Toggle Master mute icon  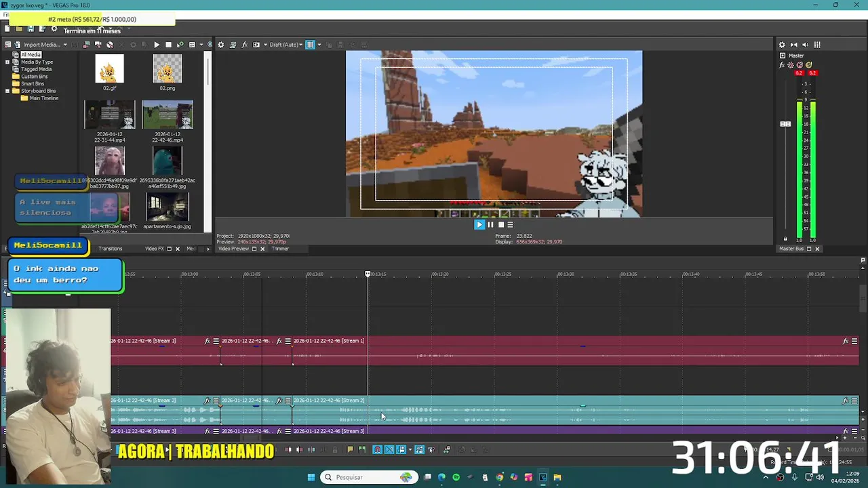point(800,65)
